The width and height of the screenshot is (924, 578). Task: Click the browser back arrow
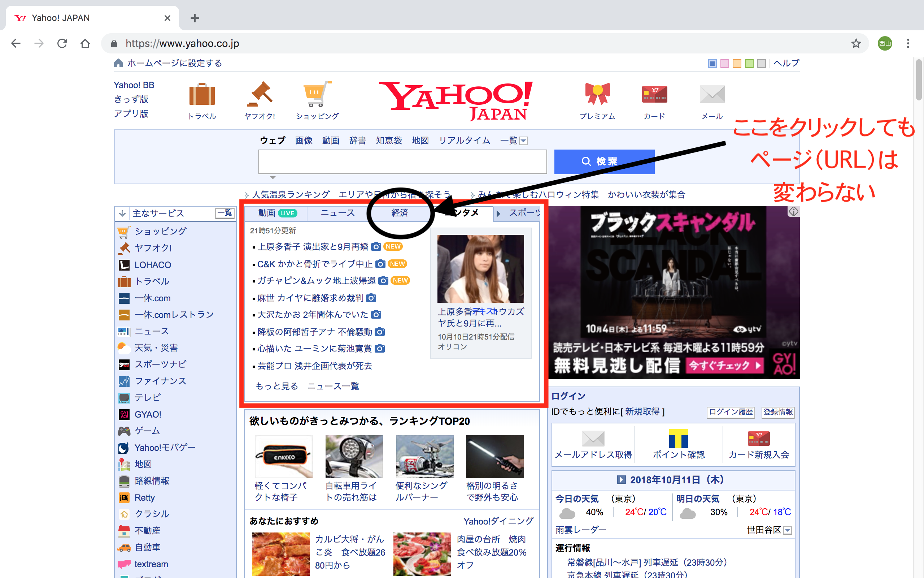[x=16, y=43]
